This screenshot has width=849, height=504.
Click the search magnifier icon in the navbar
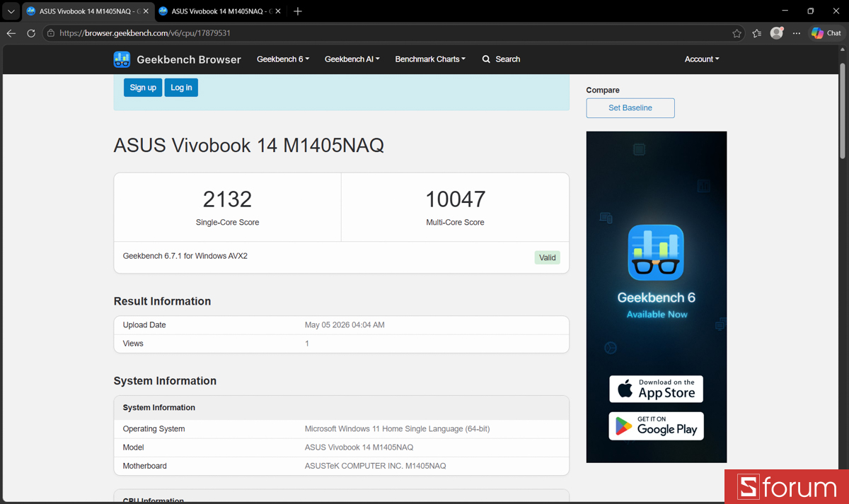coord(486,59)
